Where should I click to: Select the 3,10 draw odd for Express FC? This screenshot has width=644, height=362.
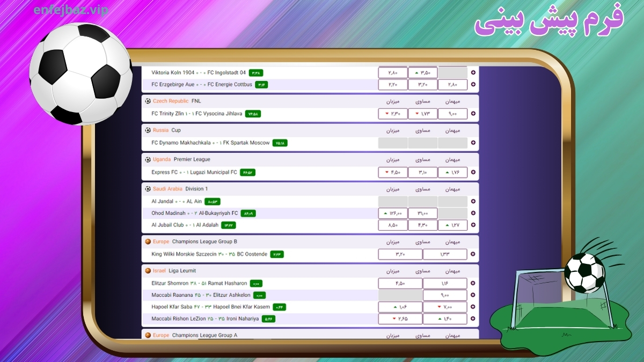pyautogui.click(x=422, y=172)
